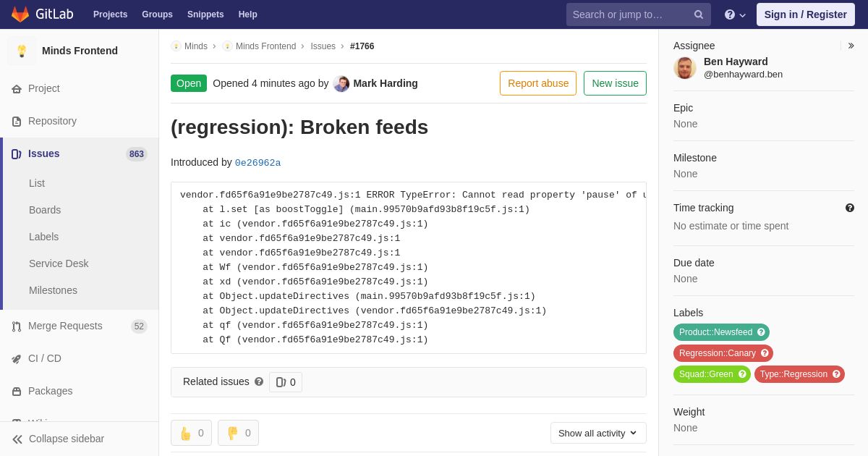Click the Time tracking help icon

pyautogui.click(x=850, y=208)
